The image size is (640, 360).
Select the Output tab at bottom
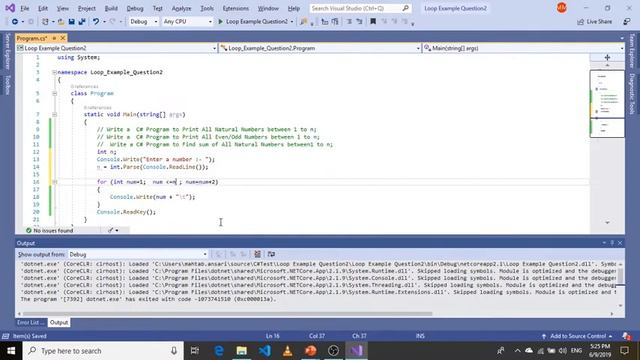click(59, 322)
